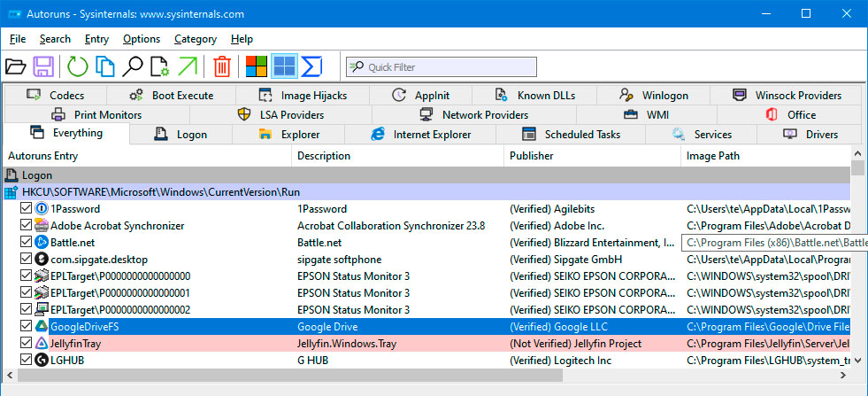Switch to the Image Hijacks tab
868x396 pixels.
click(303, 96)
